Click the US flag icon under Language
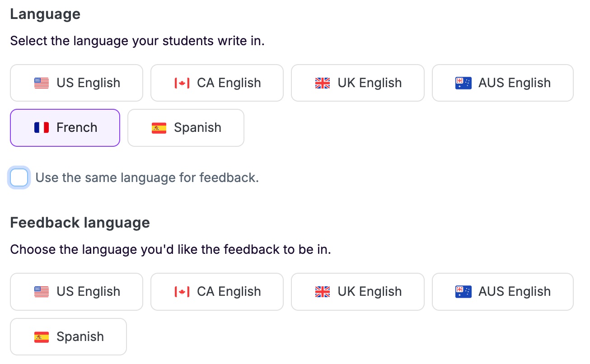 (x=42, y=83)
